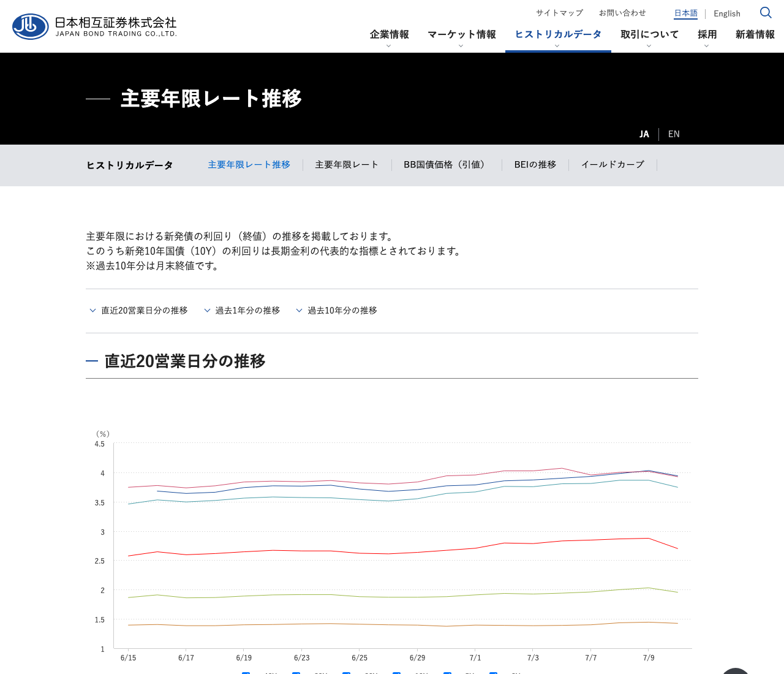The width and height of the screenshot is (784, 674).
Task: Expand chevron under マーケット情報
Action: click(461, 46)
